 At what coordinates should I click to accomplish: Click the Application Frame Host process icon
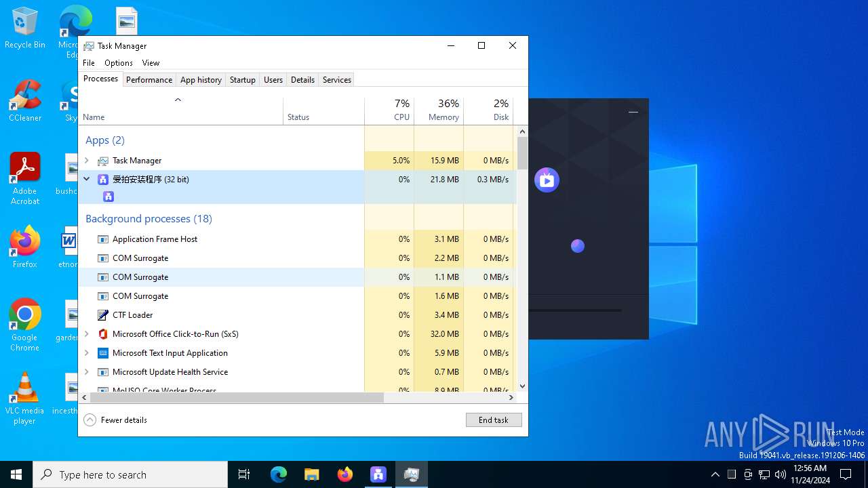pos(103,239)
